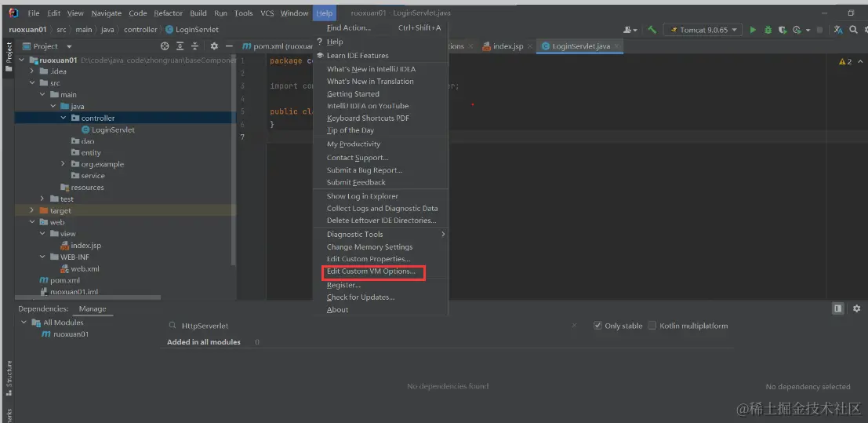The height and width of the screenshot is (423, 868).
Task: Toggle the Only stable checkbox
Action: click(597, 326)
